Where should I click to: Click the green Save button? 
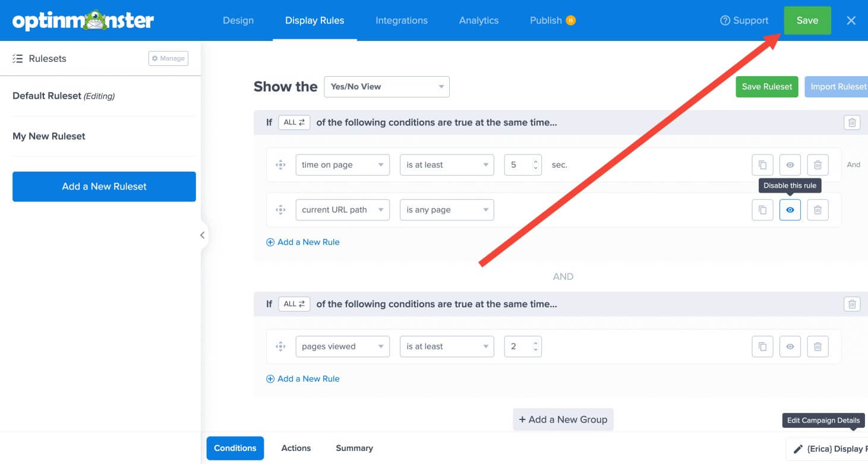pyautogui.click(x=807, y=20)
